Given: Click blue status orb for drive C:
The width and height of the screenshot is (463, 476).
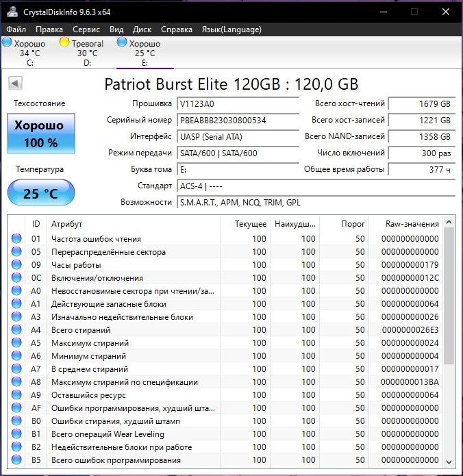Looking at the screenshot, I should tap(7, 42).
